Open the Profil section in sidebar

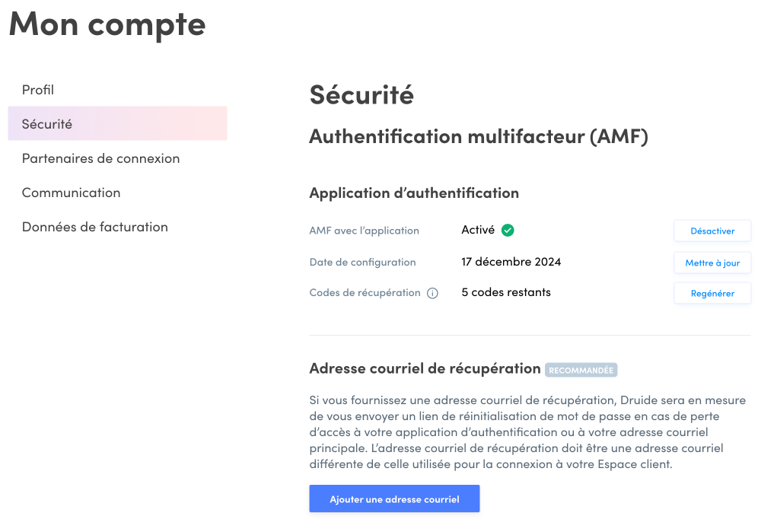[x=38, y=90]
